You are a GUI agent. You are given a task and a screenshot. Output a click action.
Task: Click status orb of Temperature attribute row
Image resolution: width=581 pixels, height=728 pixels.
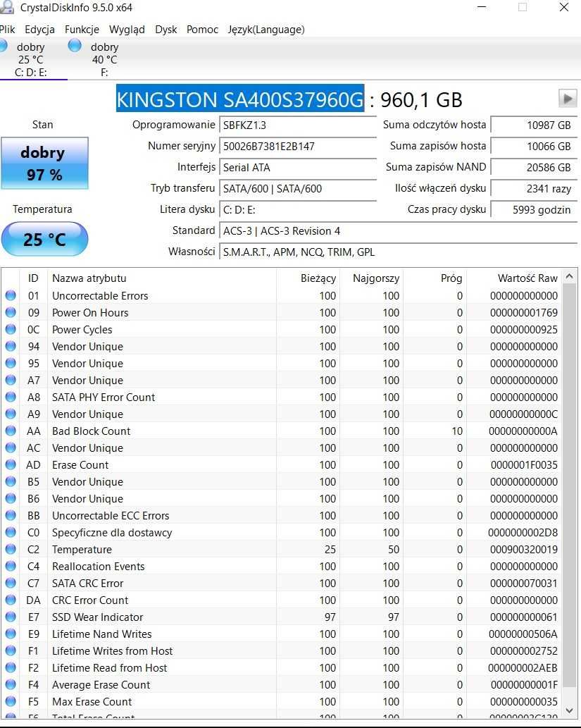11,549
